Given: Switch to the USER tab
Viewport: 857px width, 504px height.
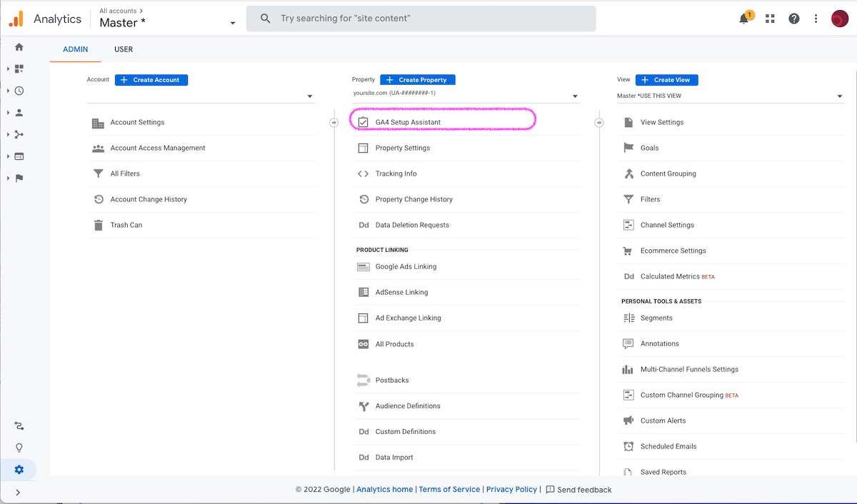Looking at the screenshot, I should pyautogui.click(x=124, y=49).
